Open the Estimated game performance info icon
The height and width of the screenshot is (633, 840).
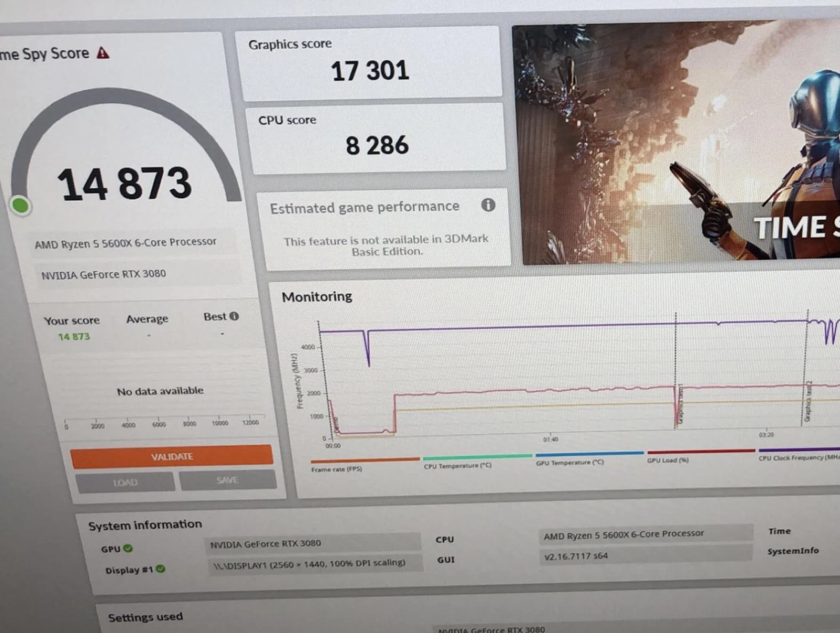click(488, 205)
